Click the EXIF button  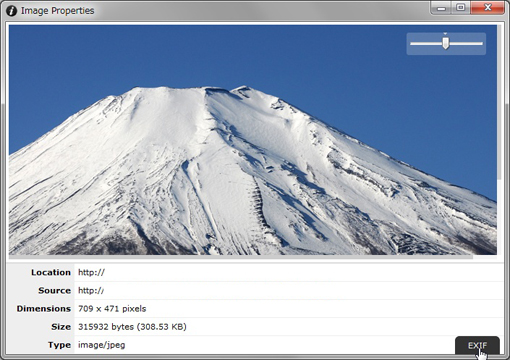tap(477, 345)
